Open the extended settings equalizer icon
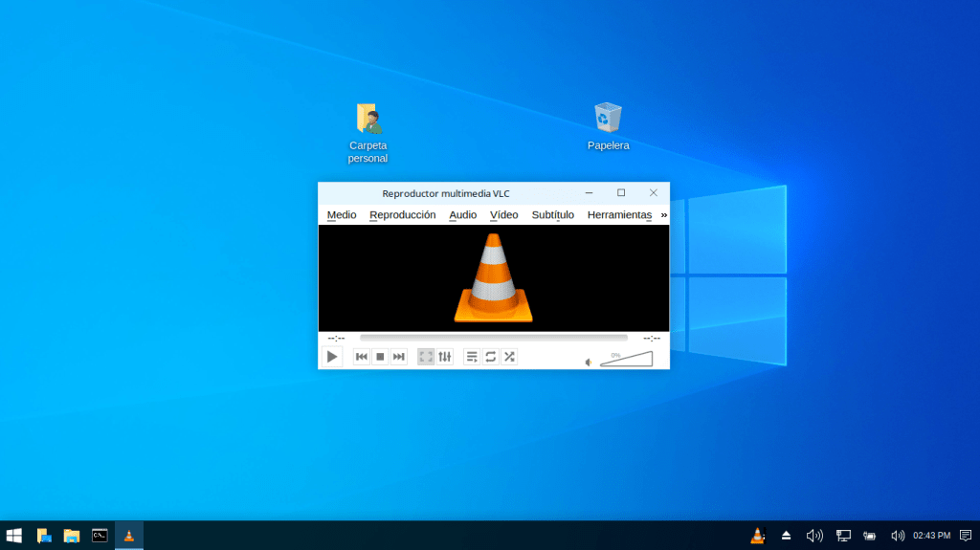This screenshot has height=550, width=980. pyautogui.click(x=445, y=357)
